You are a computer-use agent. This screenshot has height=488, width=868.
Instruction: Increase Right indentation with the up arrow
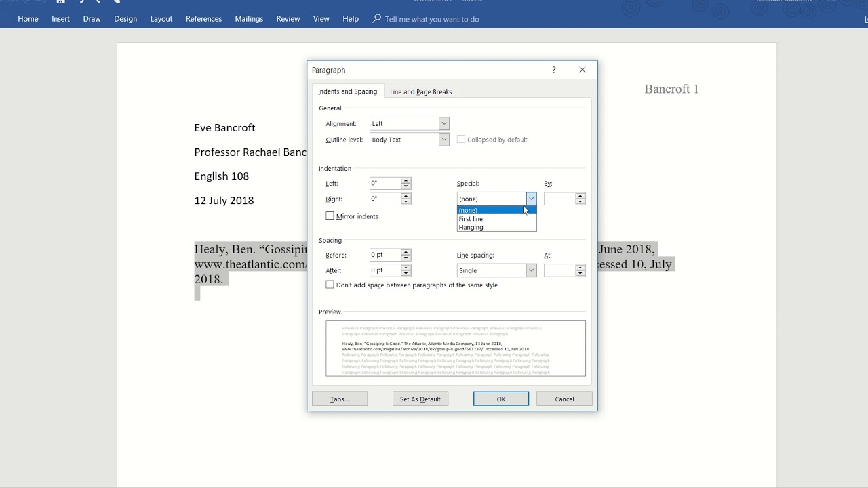406,196
